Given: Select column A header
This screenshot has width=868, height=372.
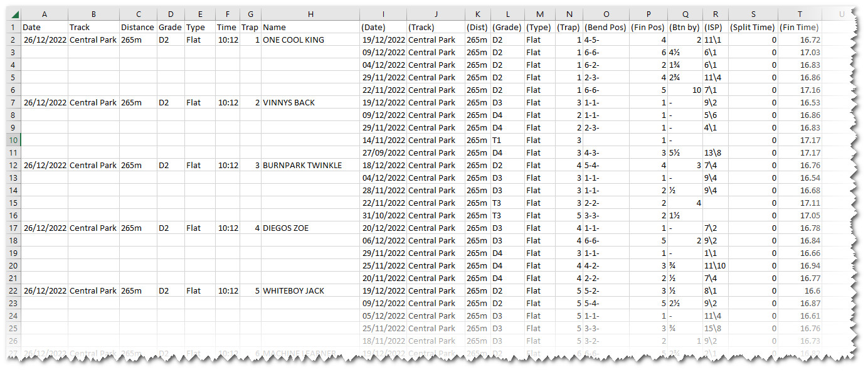Looking at the screenshot, I should pyautogui.click(x=45, y=14).
